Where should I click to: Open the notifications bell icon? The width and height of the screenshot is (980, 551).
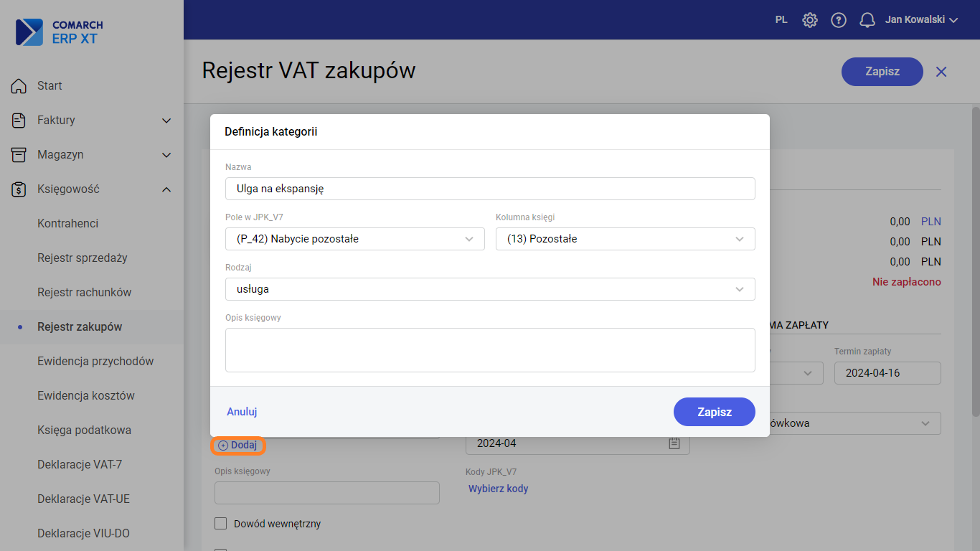coord(867,20)
